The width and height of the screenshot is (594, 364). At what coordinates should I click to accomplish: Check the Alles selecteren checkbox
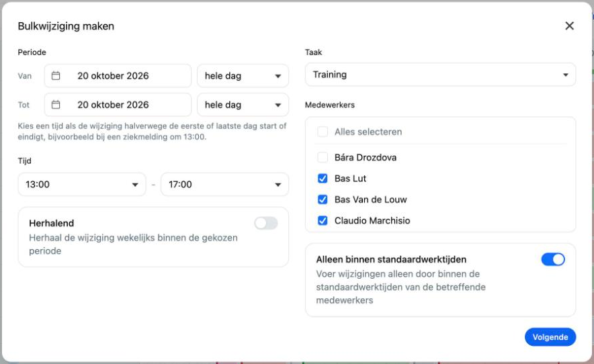[323, 132]
